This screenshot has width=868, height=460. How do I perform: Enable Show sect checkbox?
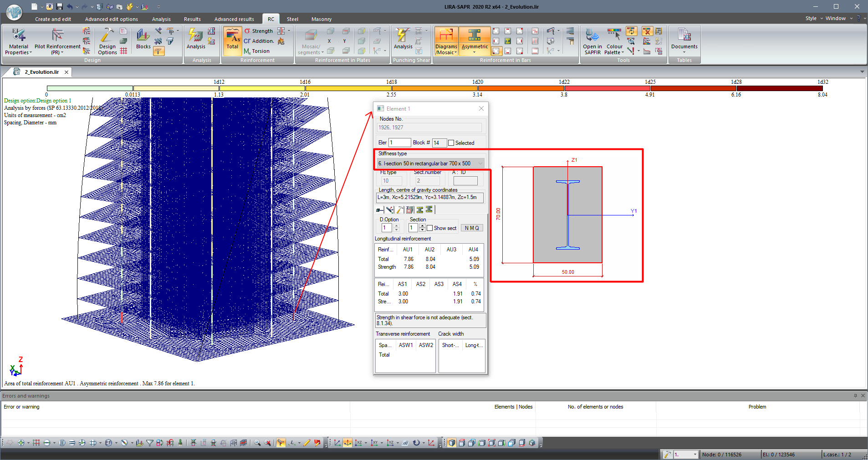429,228
